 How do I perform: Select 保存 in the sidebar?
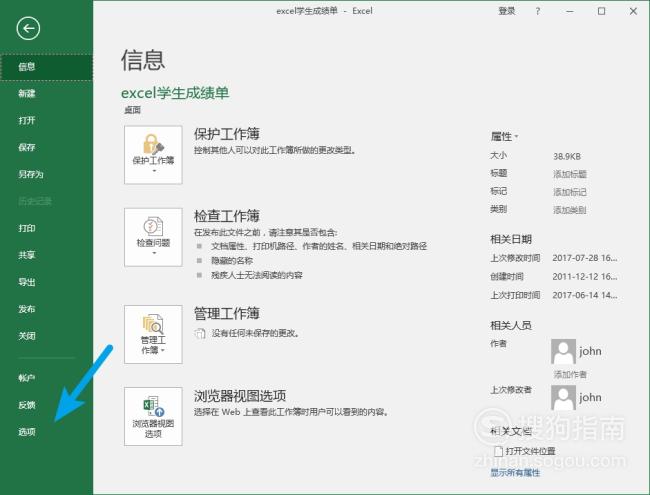[x=46, y=147]
